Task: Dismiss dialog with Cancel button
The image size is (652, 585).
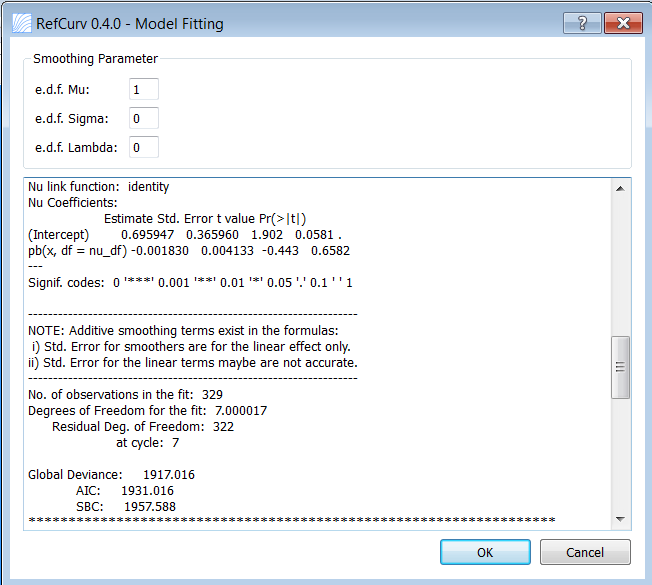Action: point(585,552)
